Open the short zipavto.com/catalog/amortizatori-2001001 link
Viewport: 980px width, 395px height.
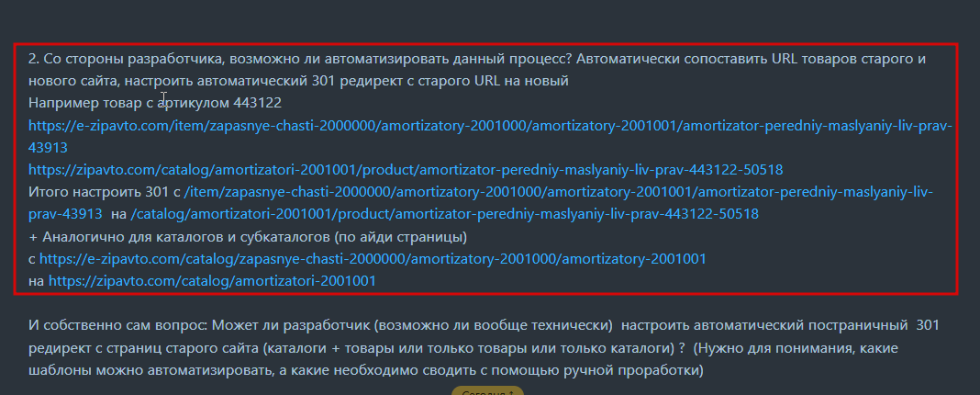[213, 281]
